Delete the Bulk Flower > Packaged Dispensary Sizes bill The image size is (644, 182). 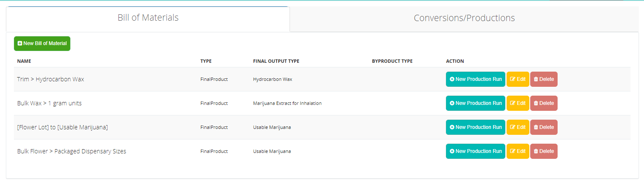544,151
